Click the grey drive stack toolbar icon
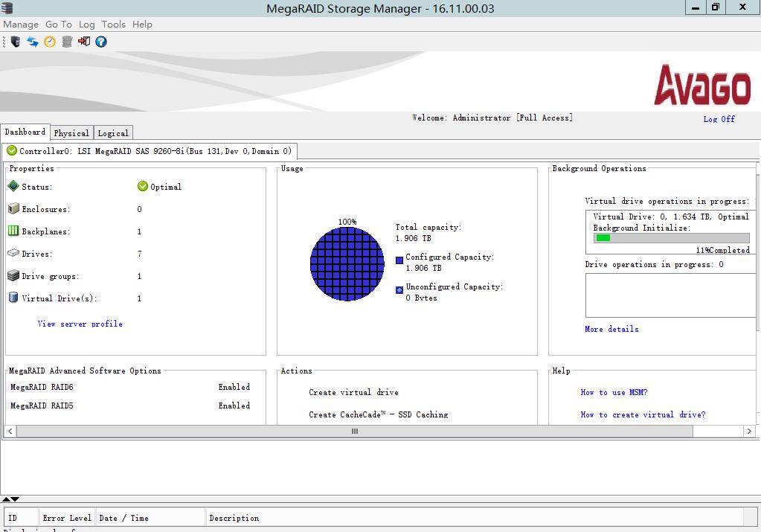The height and width of the screenshot is (532, 761). coord(67,42)
